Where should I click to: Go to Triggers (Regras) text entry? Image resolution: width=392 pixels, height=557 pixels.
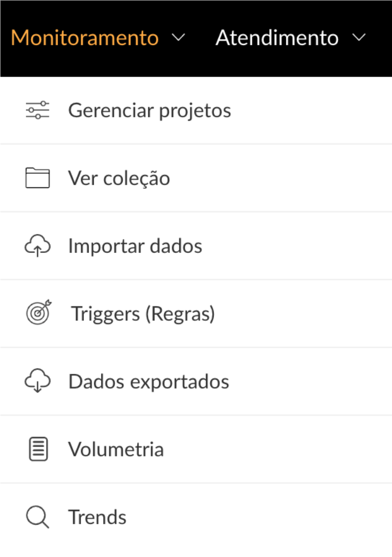click(x=143, y=314)
